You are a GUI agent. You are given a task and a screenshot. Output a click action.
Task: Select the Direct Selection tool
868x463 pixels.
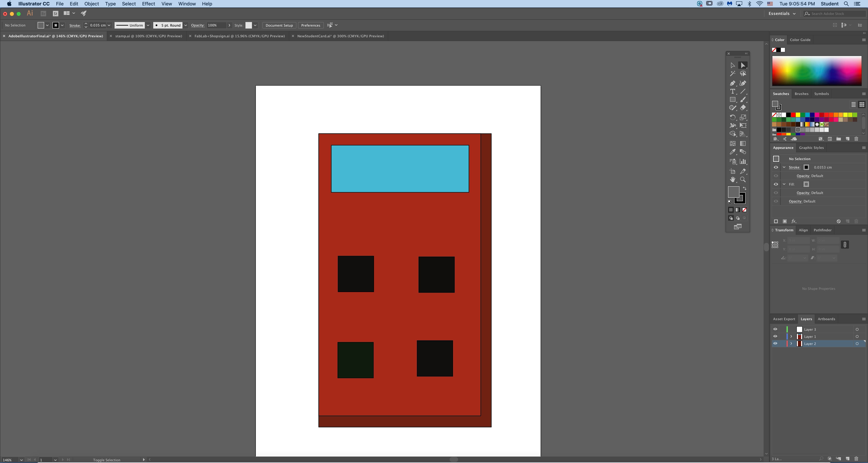[x=743, y=65]
